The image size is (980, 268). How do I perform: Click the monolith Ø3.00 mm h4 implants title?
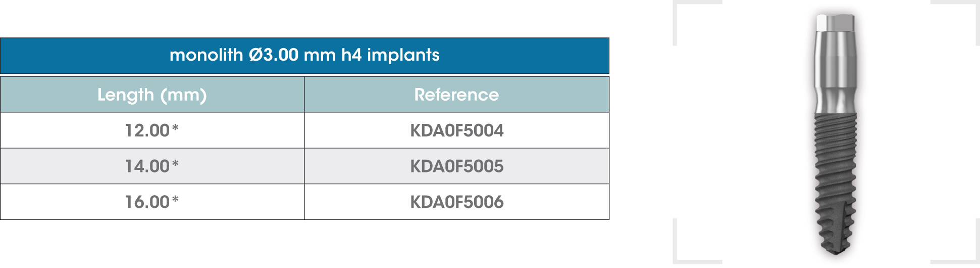(304, 55)
